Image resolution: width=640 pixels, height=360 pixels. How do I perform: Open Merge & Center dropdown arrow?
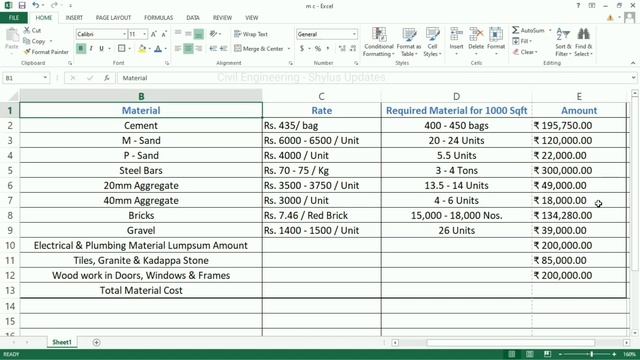[x=289, y=49]
